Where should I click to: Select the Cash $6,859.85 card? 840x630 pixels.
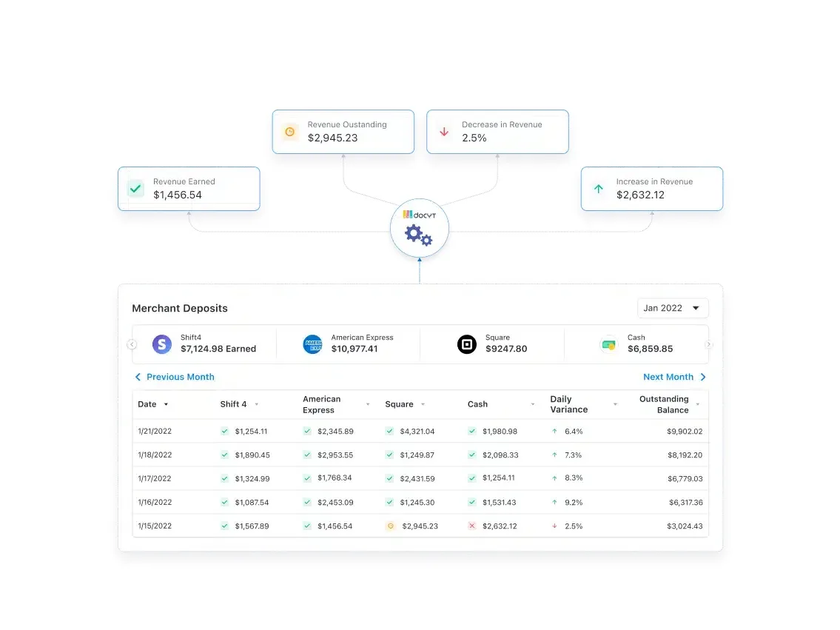(x=635, y=344)
